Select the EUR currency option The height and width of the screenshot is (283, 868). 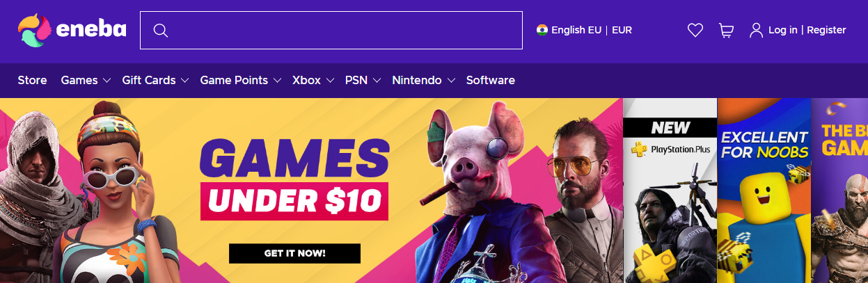622,30
